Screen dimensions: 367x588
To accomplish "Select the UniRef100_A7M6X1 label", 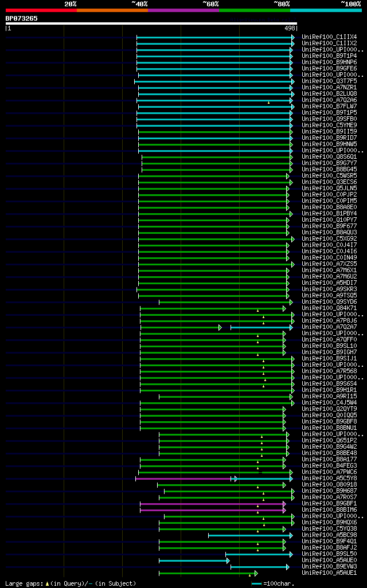I will pyautogui.click(x=330, y=271).
